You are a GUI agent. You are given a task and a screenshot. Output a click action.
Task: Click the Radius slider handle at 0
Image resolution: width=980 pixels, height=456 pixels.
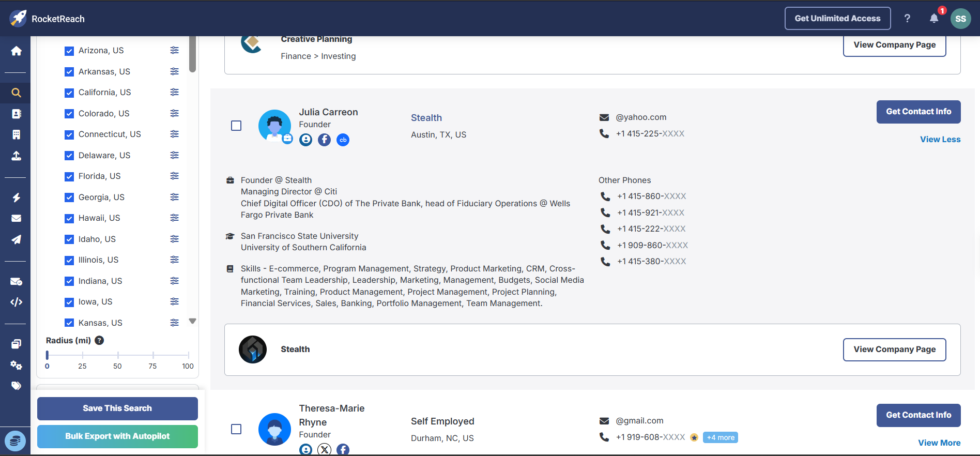coord(47,355)
